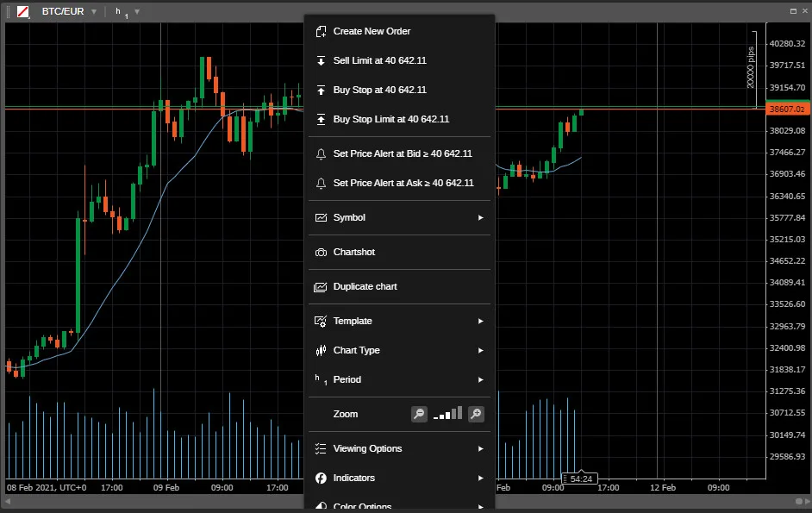Select Create New Order menu entry
The image size is (812, 513).
click(399, 32)
